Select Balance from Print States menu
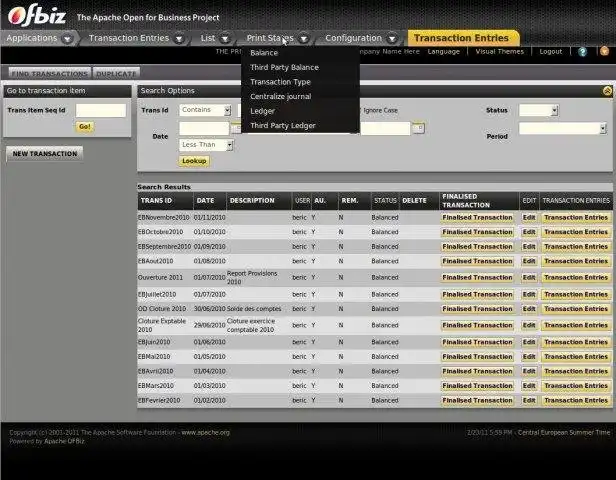Screen dimensions: 616x480 click(x=264, y=53)
